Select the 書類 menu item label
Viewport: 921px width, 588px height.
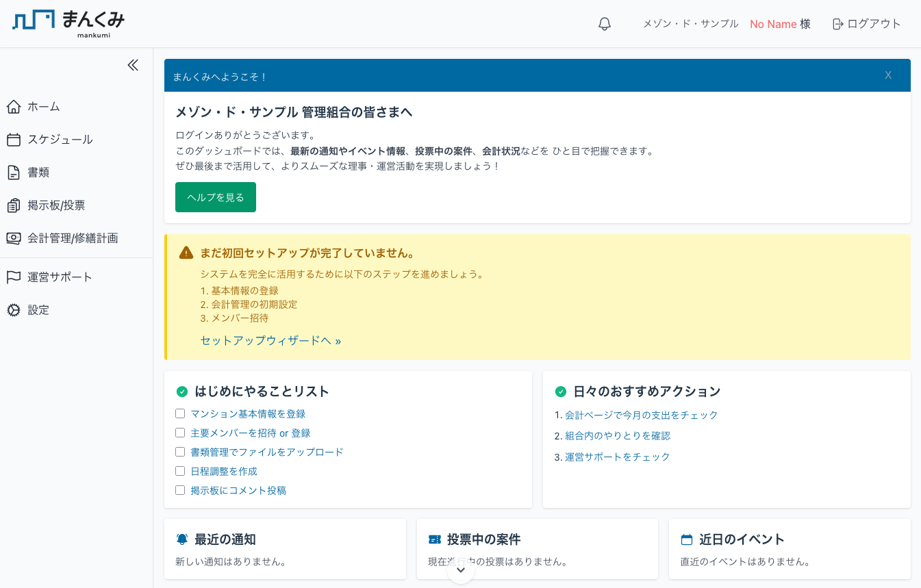point(38,172)
